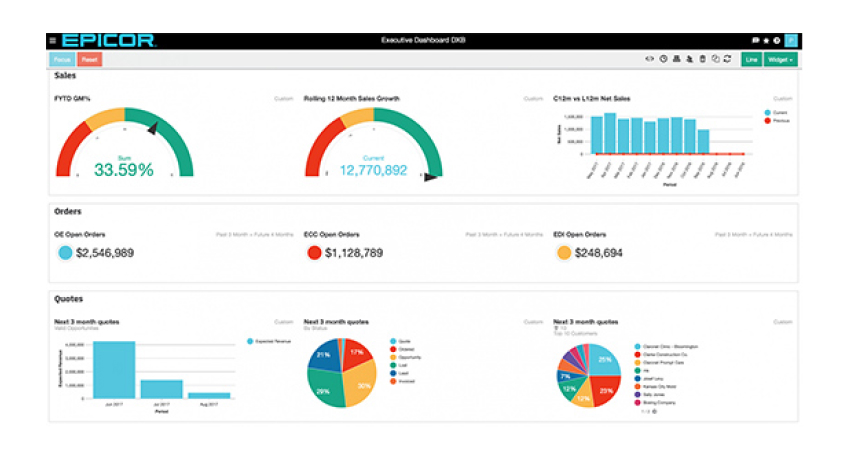Click the code brackets embed icon
The width and height of the screenshot is (847, 460).
point(650,60)
